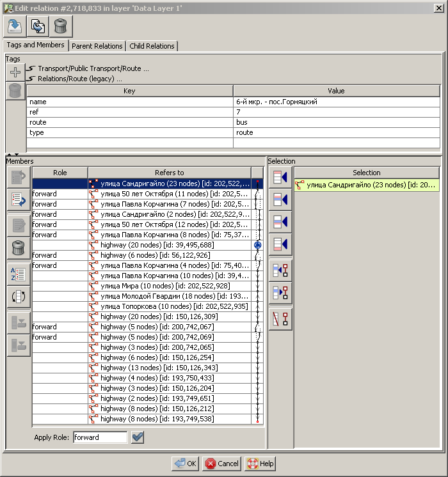The image size is (448, 477).
Task: Remove selected members using the Members trash icon
Action: point(18,247)
